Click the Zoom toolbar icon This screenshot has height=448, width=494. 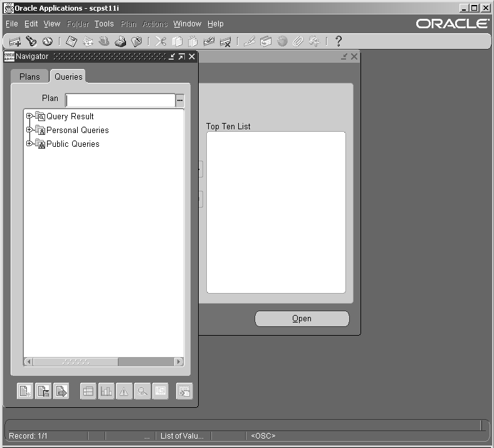(266, 41)
